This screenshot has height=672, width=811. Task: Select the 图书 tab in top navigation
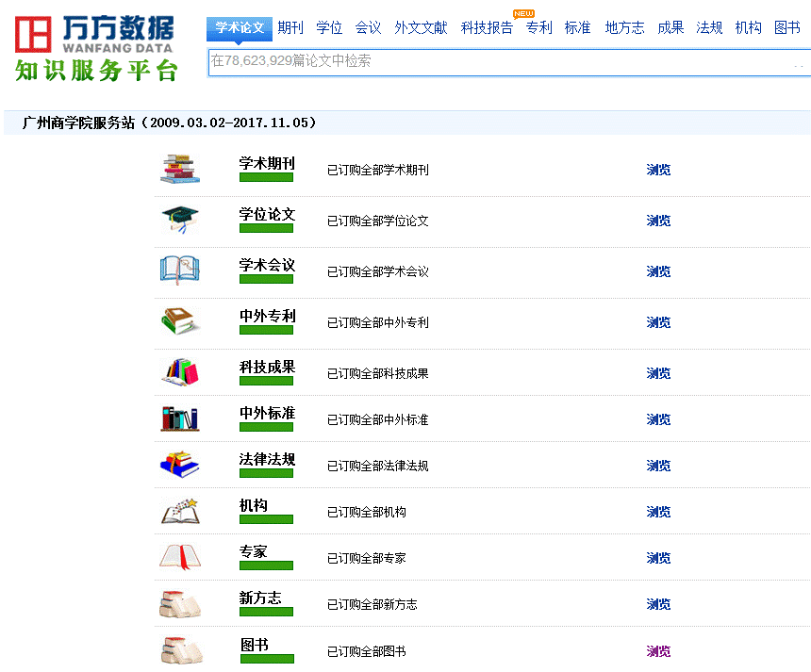(787, 27)
